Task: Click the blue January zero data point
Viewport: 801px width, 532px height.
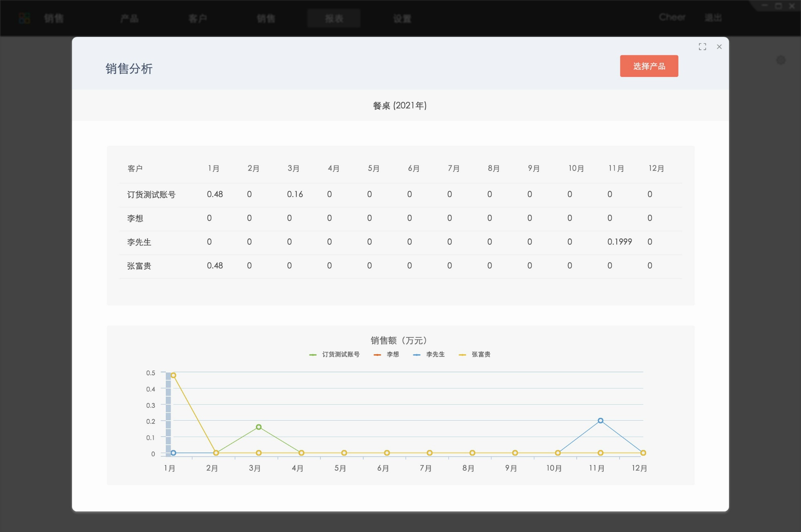Action: tap(173, 453)
